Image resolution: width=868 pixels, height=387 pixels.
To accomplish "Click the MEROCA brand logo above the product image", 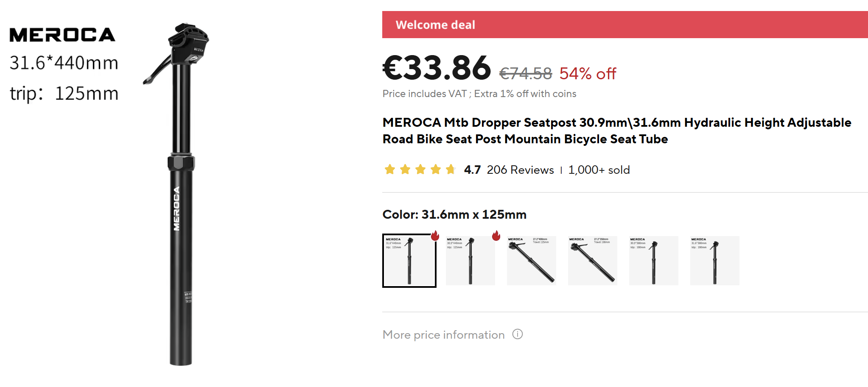I will pyautogui.click(x=62, y=35).
